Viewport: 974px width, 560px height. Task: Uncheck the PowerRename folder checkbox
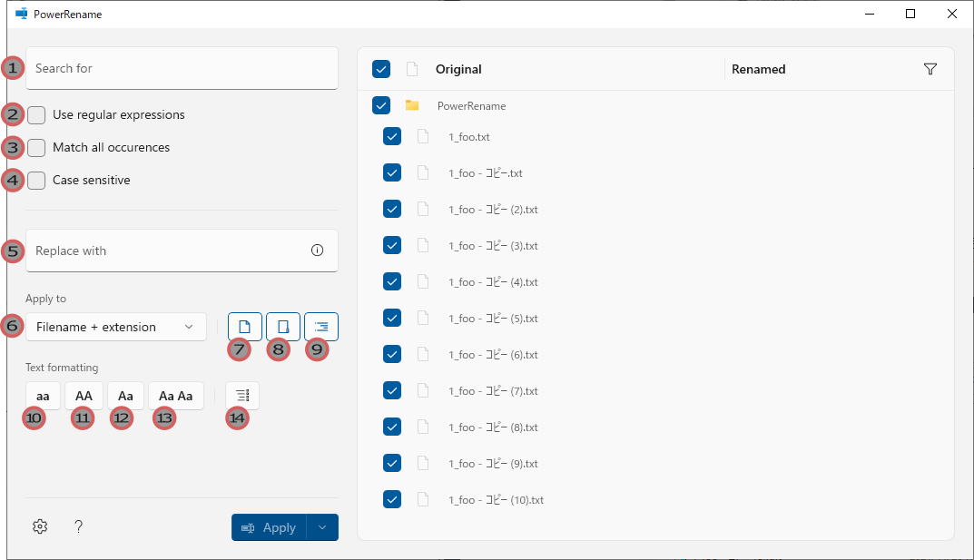381,105
